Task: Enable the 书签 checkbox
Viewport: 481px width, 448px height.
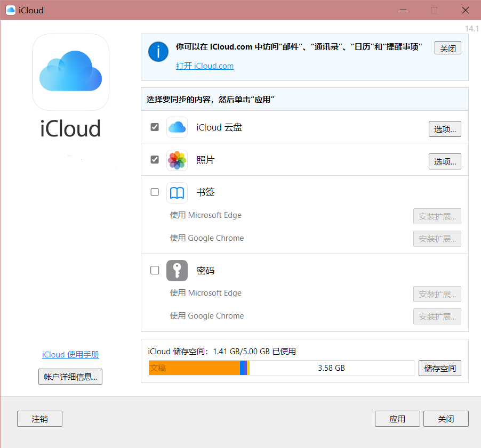Action: coord(155,192)
